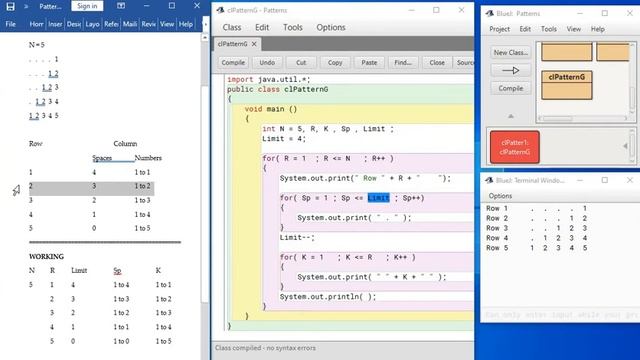
Task: Click the WORKING heading in Word document
Action: [46, 256]
